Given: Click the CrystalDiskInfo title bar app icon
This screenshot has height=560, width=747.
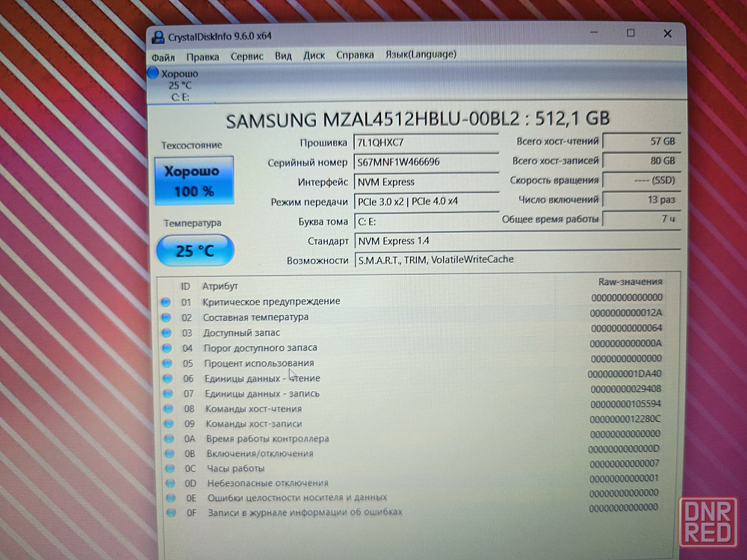Looking at the screenshot, I should click(x=158, y=37).
